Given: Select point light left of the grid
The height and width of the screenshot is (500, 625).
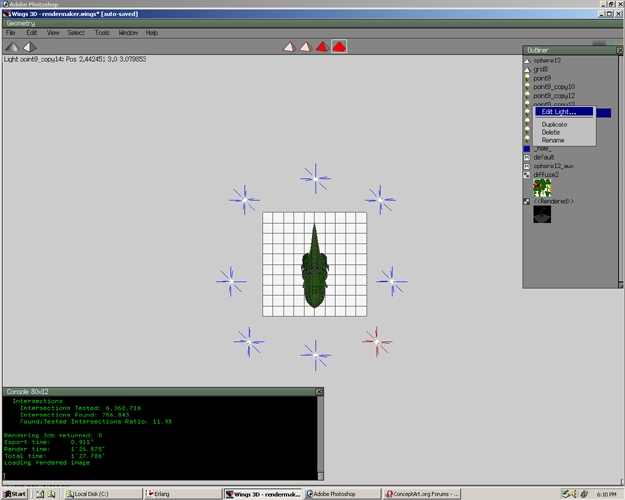Looking at the screenshot, I should pyautogui.click(x=231, y=281).
